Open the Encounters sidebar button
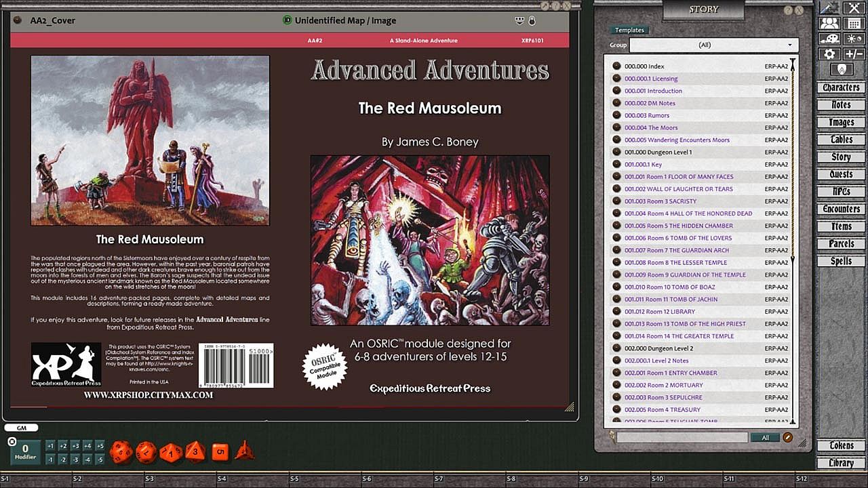The width and height of the screenshot is (868, 488). point(841,209)
